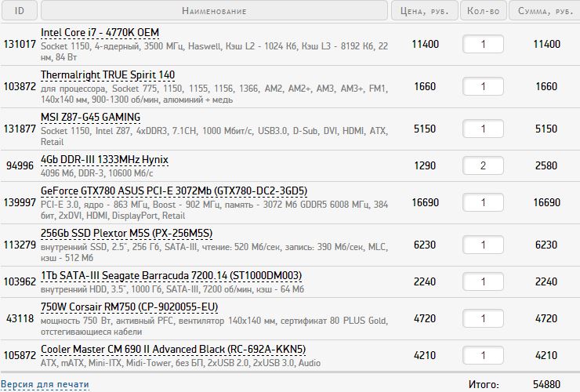
Task: Click the Наименование column header
Action: 214,10
